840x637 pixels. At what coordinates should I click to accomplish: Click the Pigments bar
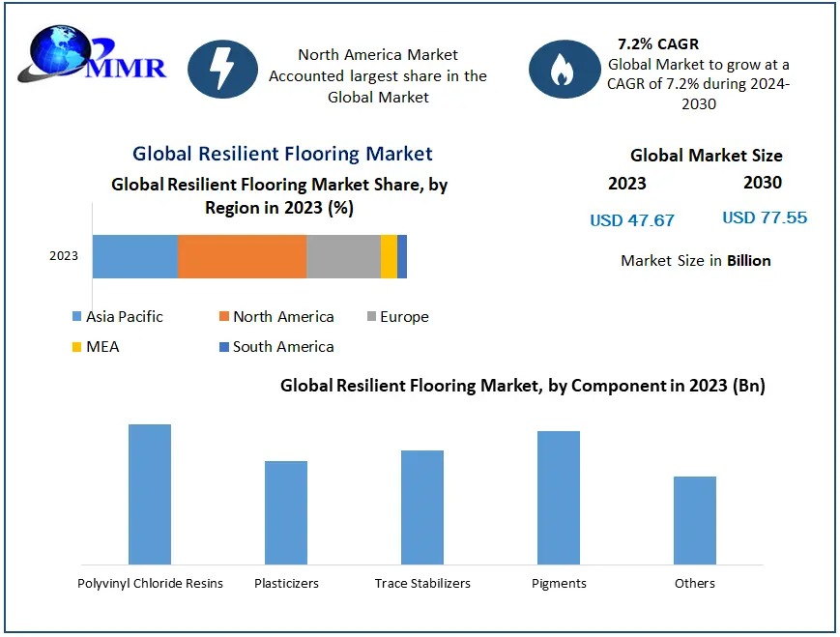pos(559,497)
